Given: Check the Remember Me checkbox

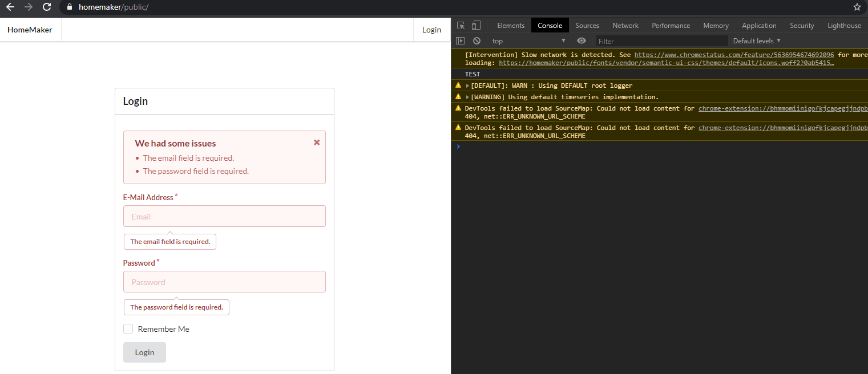Looking at the screenshot, I should pos(128,329).
